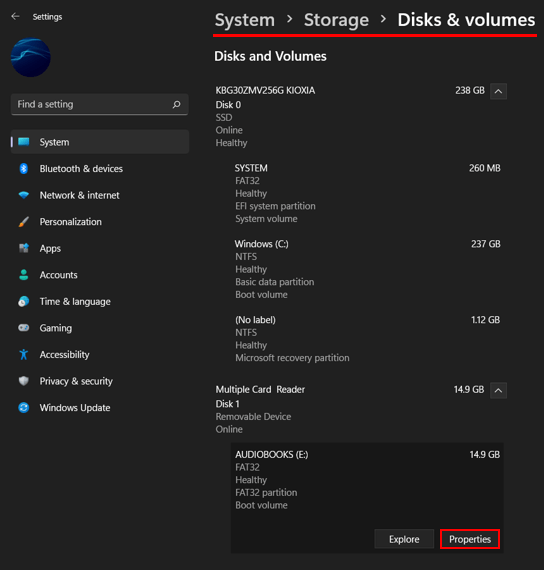This screenshot has height=570, width=544.
Task: Click the search magnifier icon
Action: click(x=176, y=104)
